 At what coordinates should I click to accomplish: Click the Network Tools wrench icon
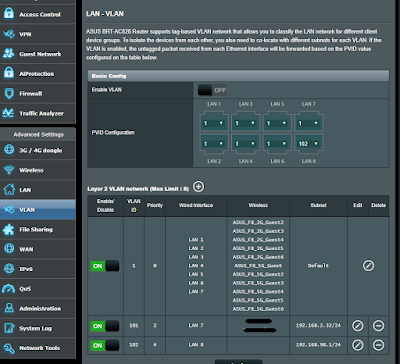[9, 348]
